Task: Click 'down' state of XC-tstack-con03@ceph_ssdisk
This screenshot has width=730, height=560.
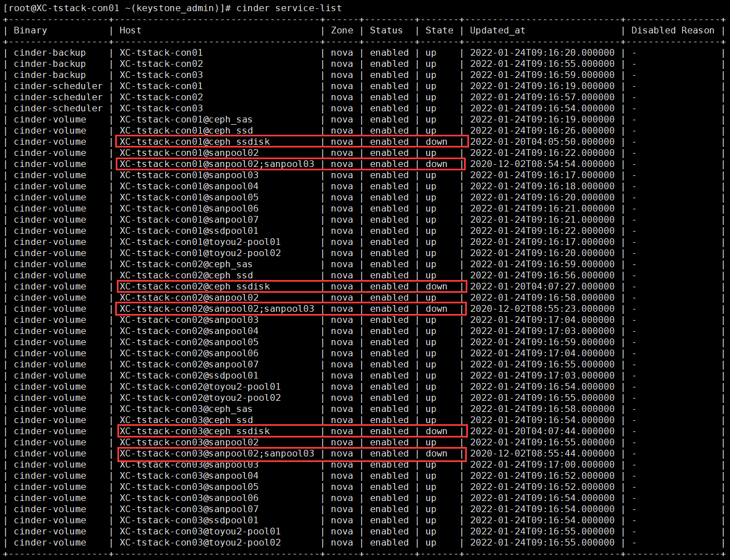Action: coord(436,431)
